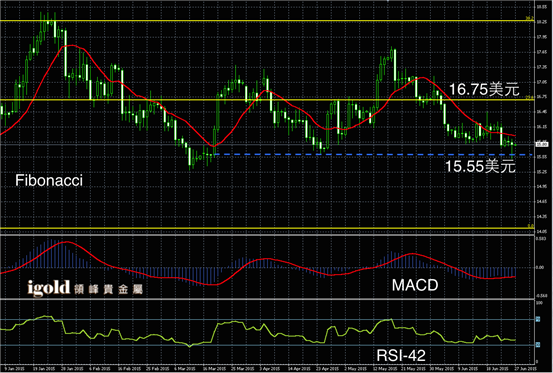Click the 16.75美元 price label
Image resolution: width=553 pixels, height=373 pixels.
pos(484,89)
